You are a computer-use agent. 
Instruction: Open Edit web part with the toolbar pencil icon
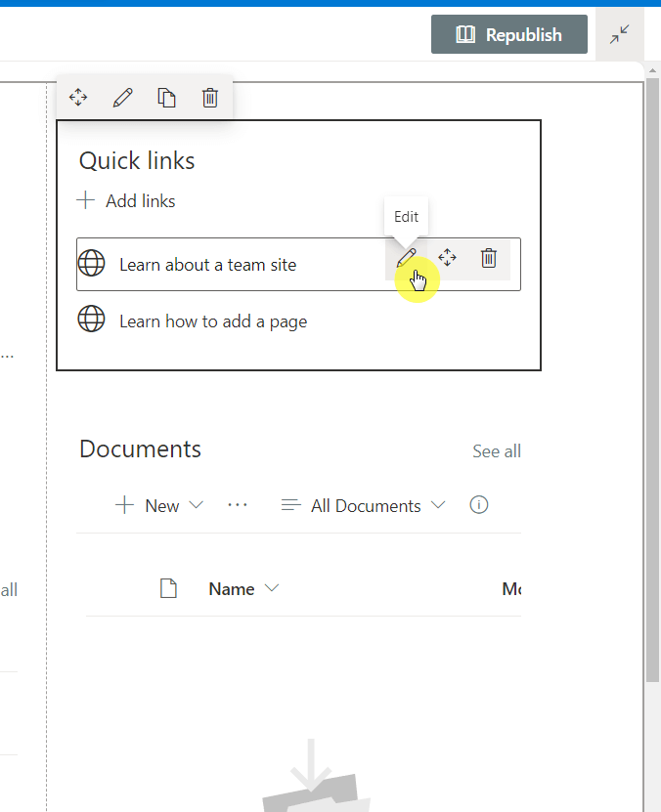click(x=123, y=98)
